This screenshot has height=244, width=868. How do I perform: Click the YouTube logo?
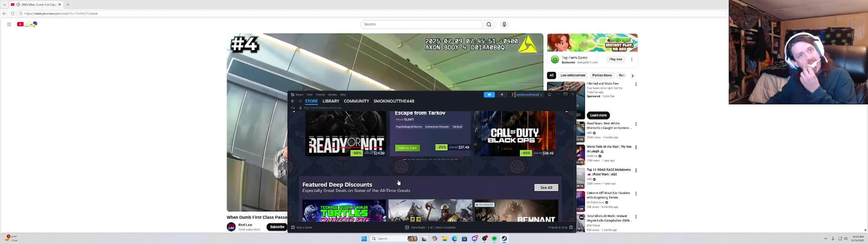click(x=27, y=24)
